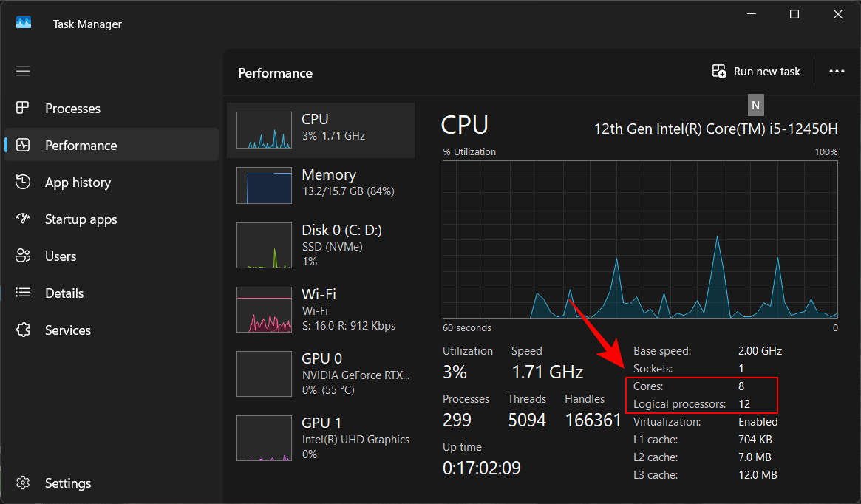Click the Details list icon
Image resolution: width=861 pixels, height=504 pixels.
pyautogui.click(x=23, y=293)
